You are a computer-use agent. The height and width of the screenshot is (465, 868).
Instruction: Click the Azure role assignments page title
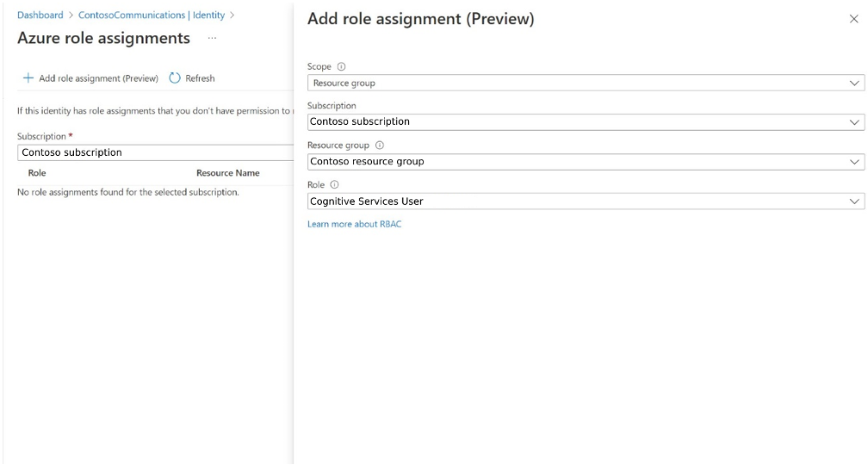point(103,38)
